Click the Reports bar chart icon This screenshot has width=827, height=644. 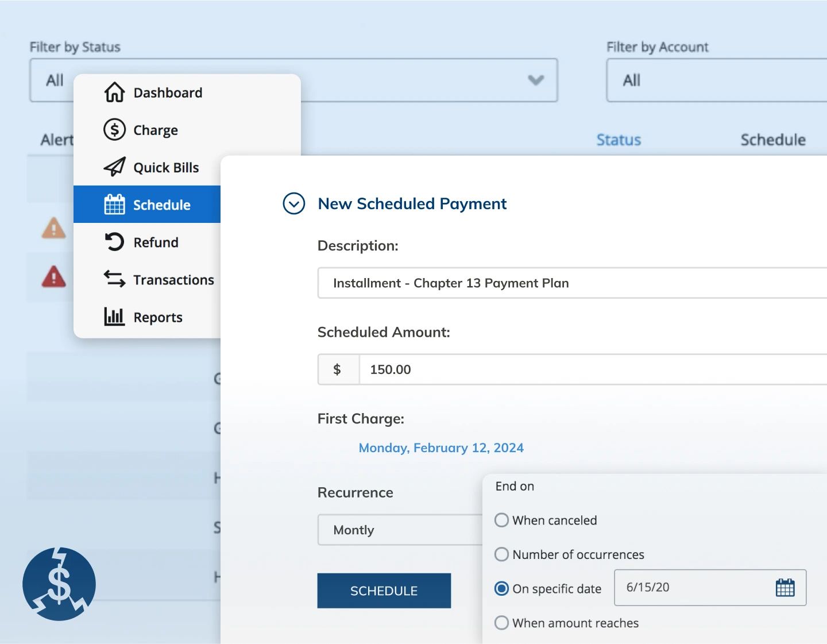(114, 317)
